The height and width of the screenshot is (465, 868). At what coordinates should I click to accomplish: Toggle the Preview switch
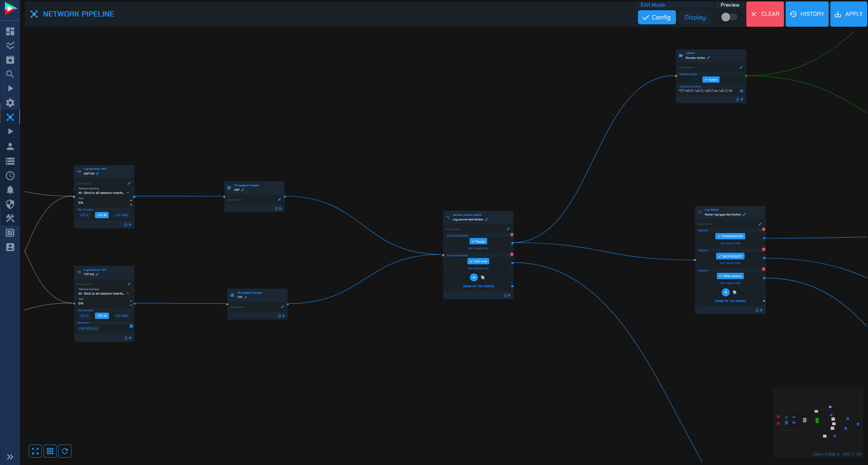[729, 17]
